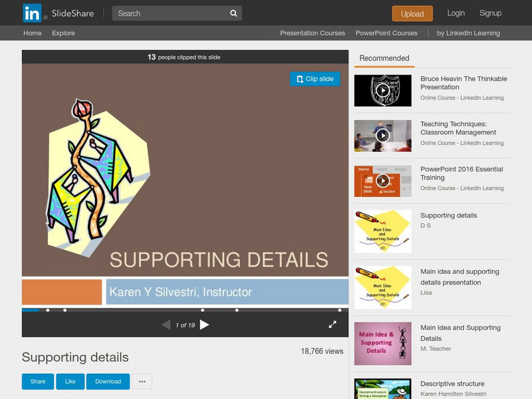Click the Share button

38,381
